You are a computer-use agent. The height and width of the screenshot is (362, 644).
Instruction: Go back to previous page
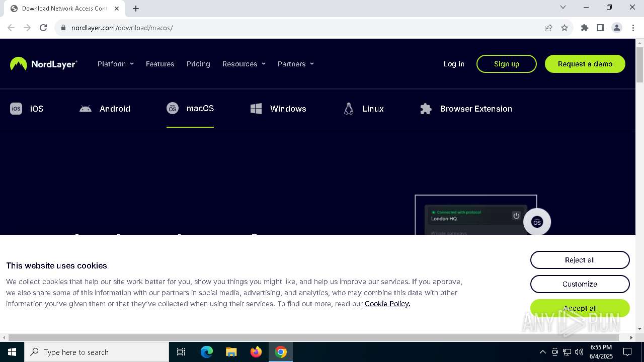click(11, 28)
